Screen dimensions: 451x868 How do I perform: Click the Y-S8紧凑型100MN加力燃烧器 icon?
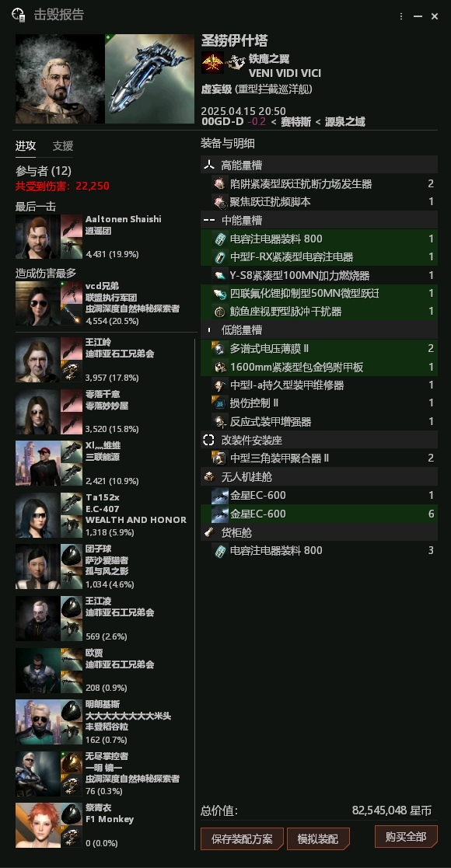click(x=220, y=275)
